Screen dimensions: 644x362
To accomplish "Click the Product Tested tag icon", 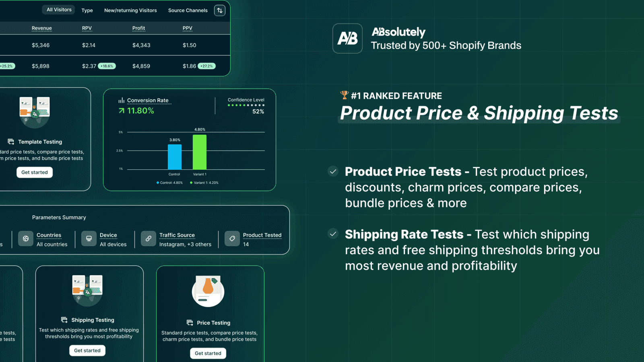I will 232,239.
